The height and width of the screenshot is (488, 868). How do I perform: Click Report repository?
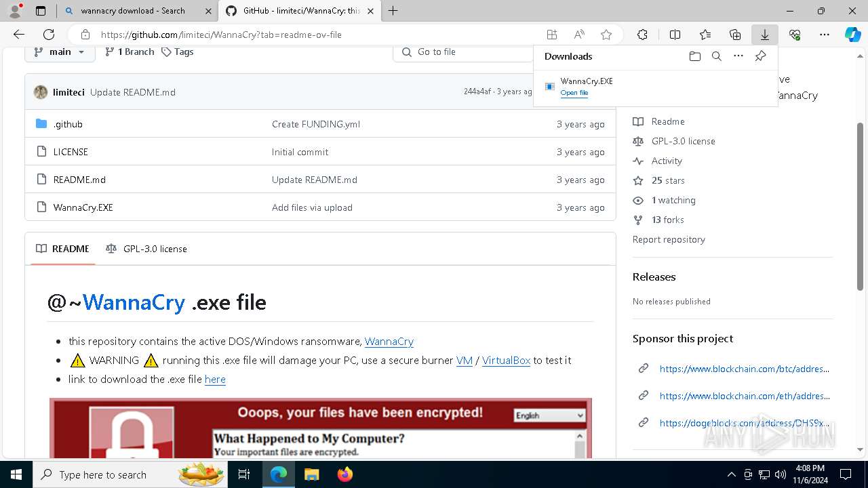click(669, 239)
